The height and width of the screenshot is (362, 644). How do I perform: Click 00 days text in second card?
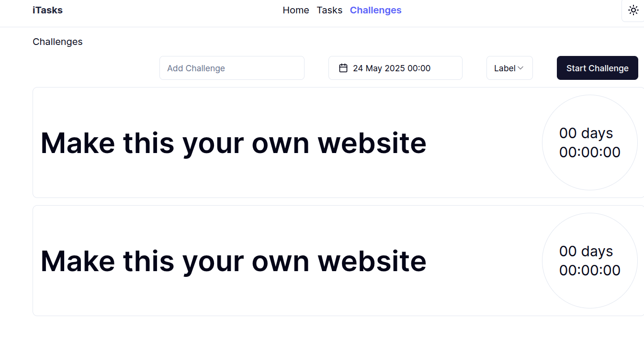586,251
